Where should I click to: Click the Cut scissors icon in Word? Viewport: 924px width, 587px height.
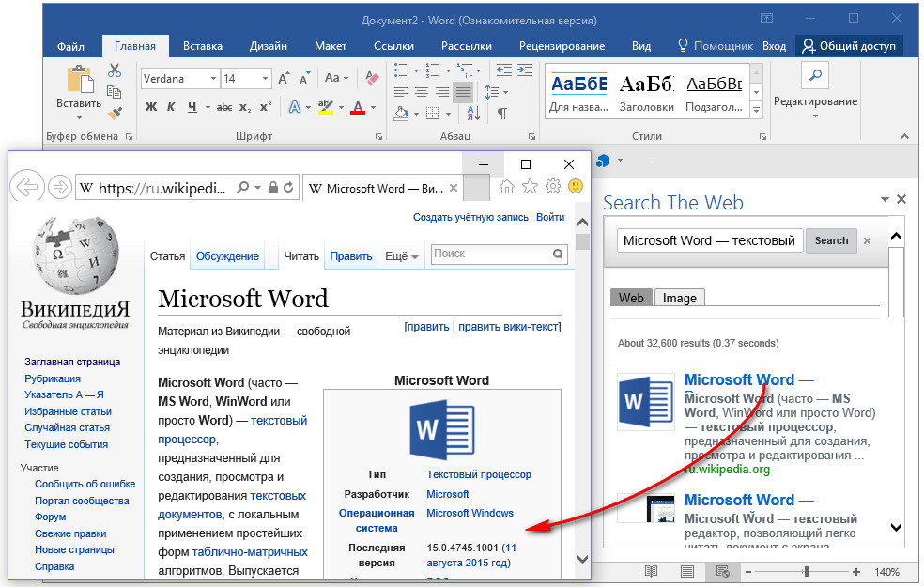coord(115,70)
